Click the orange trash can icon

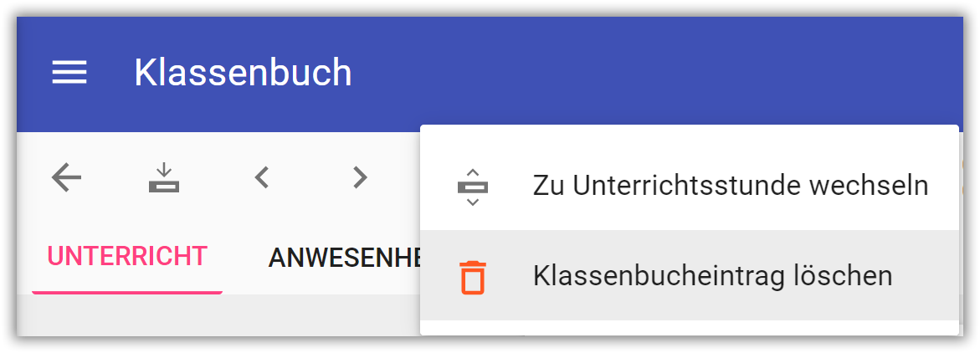[x=473, y=277]
